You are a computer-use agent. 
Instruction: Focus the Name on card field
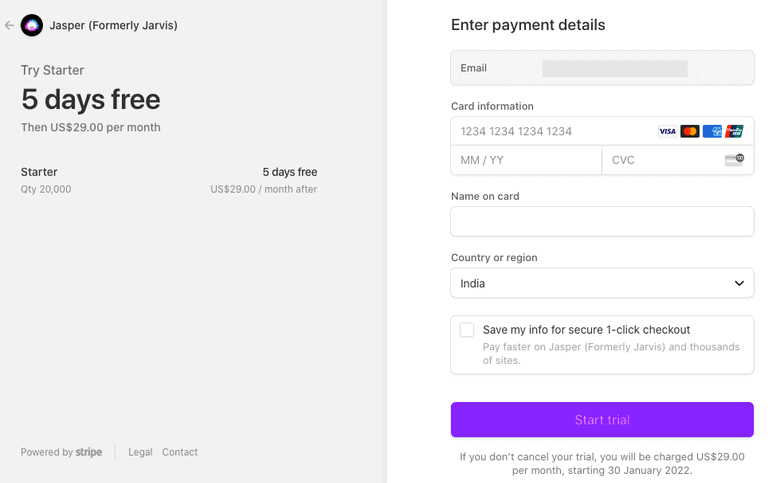(602, 221)
